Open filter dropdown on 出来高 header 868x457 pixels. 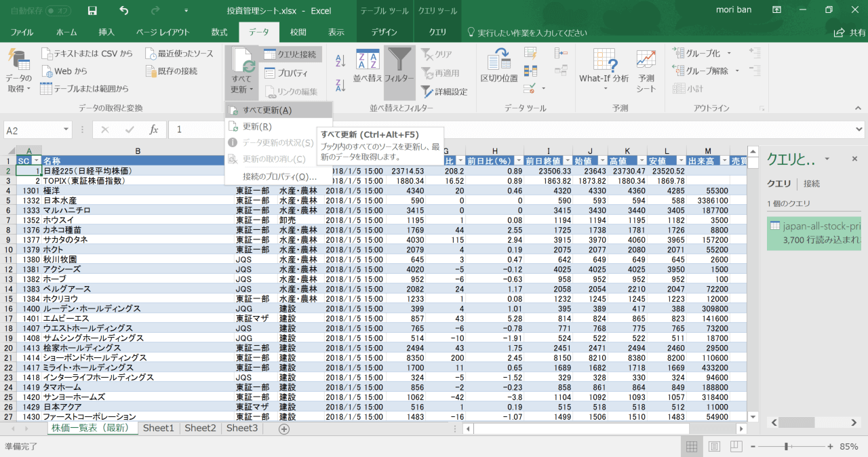click(724, 161)
